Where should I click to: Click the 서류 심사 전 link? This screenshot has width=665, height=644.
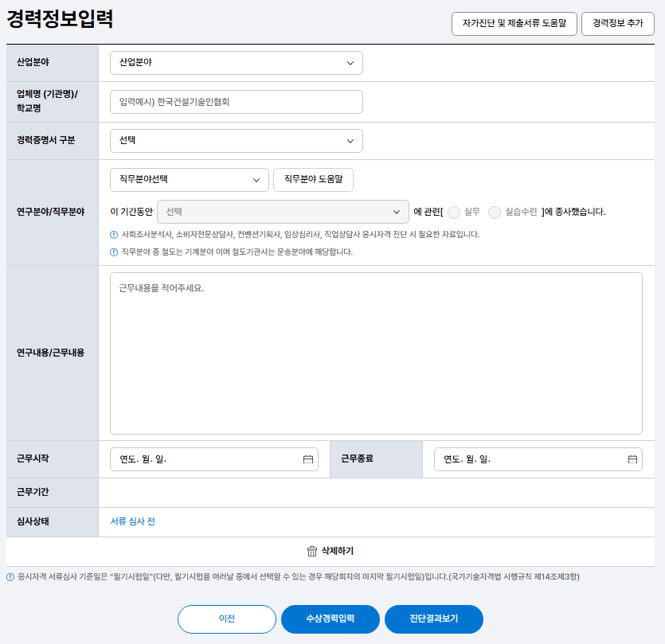tap(131, 521)
